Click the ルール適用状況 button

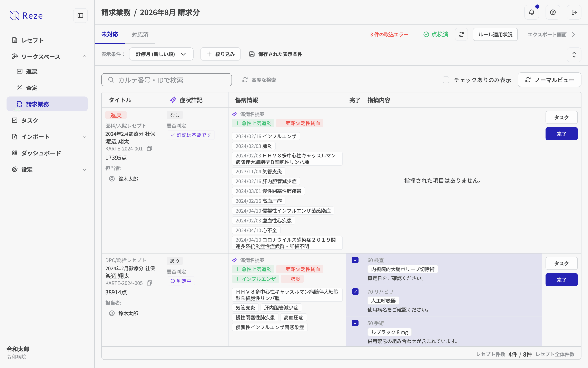pos(495,34)
